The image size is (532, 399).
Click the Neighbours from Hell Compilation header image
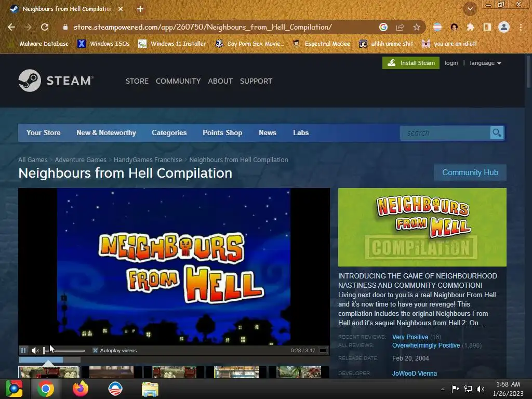click(422, 228)
